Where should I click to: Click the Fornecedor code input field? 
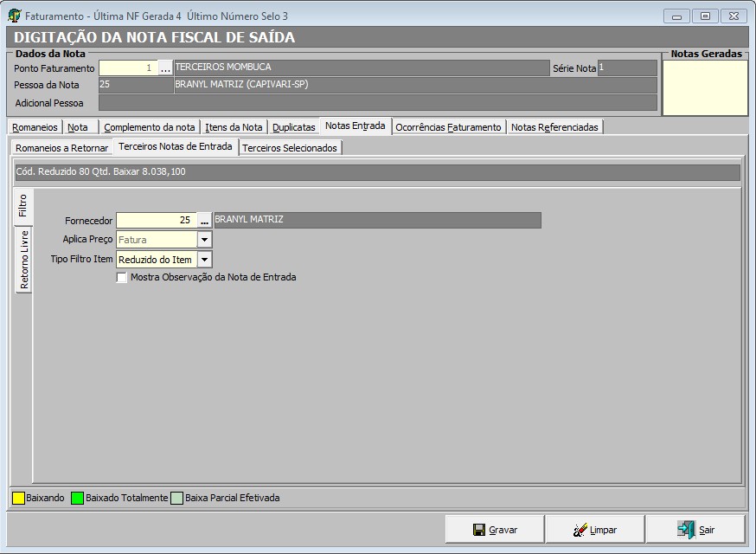pos(156,221)
